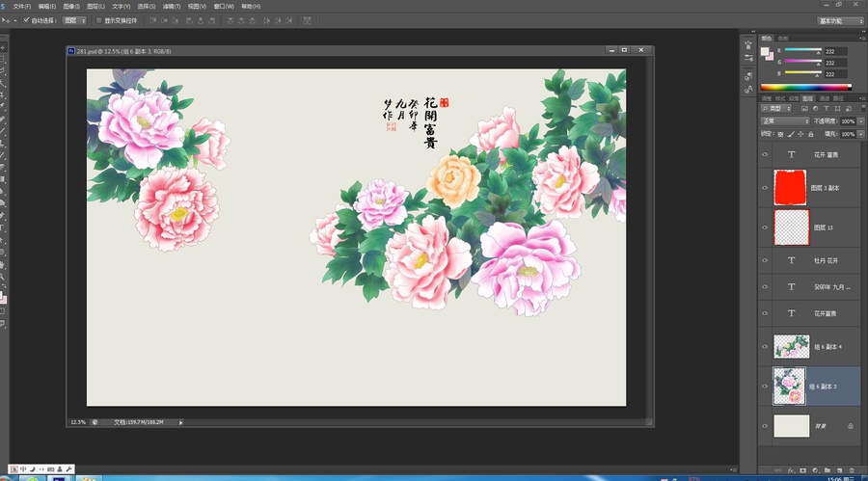Hide the 图层 3 副本 red layer
868x481 pixels.
tap(765, 188)
